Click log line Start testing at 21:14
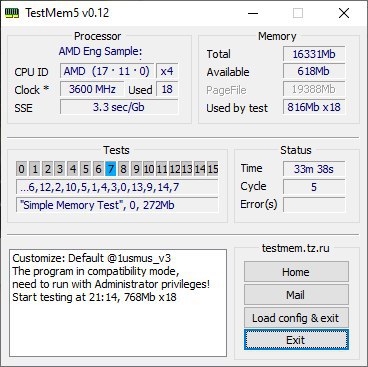The image size is (368, 367). (94, 297)
